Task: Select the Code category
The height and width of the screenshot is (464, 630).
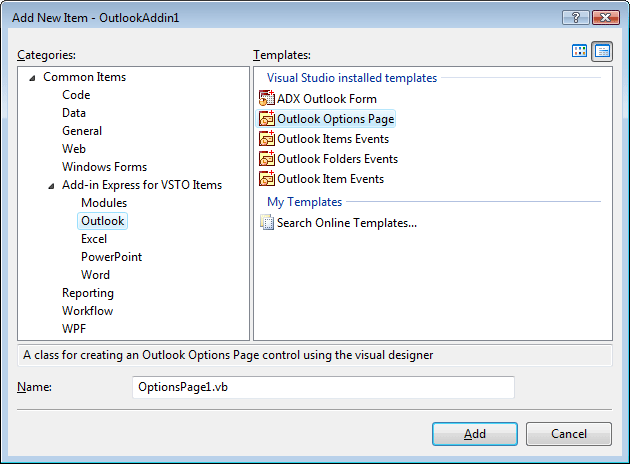Action: click(76, 95)
